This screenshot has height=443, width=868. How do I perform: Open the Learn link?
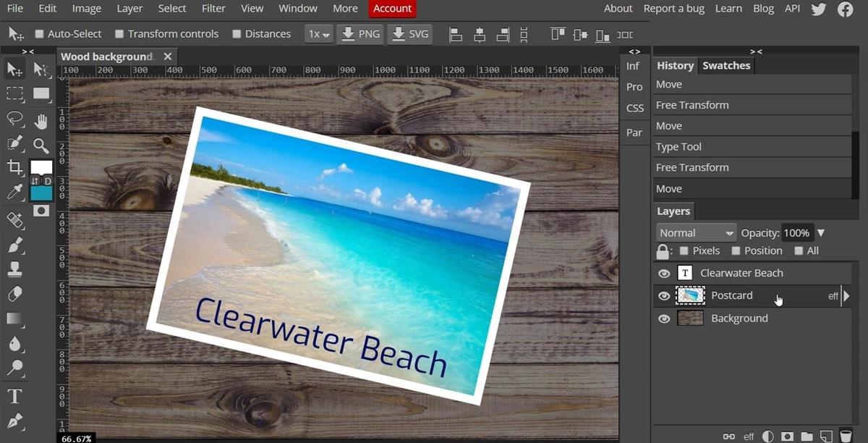pyautogui.click(x=728, y=9)
